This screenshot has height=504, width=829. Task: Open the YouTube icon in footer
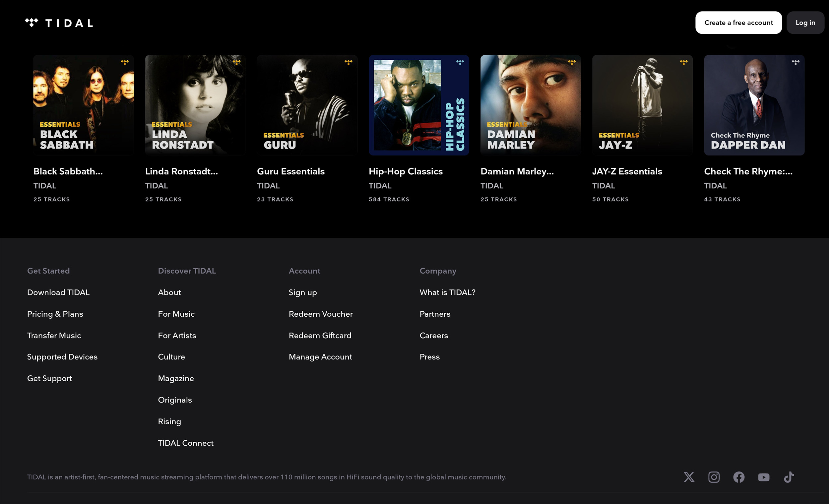click(x=763, y=477)
